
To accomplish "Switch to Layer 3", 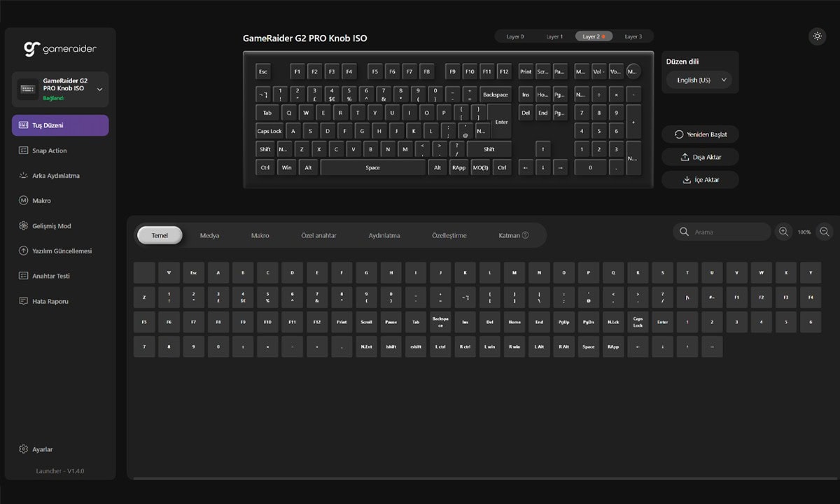I will click(633, 36).
